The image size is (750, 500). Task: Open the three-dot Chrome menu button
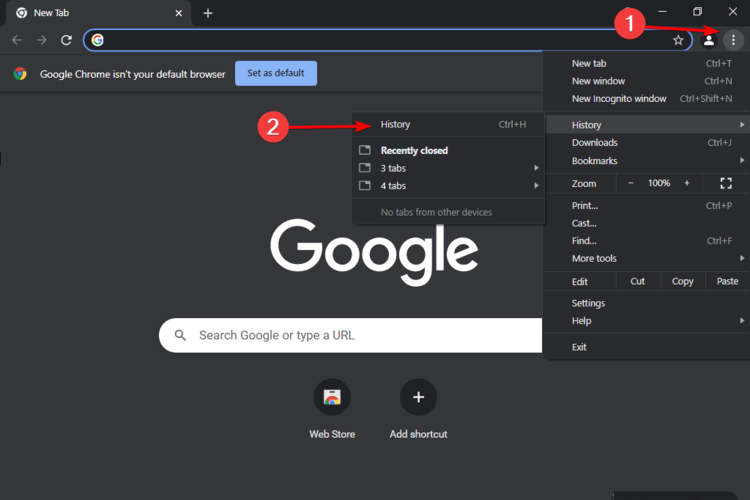pyautogui.click(x=733, y=40)
